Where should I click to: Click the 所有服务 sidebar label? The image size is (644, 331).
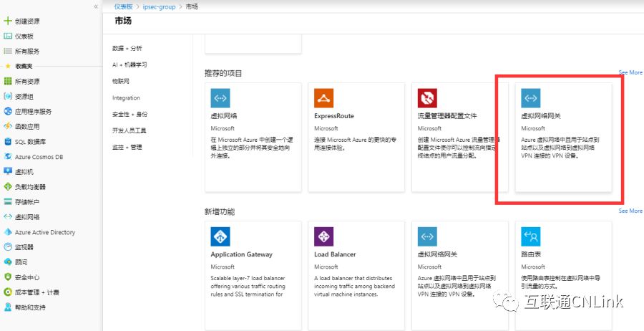27,52
